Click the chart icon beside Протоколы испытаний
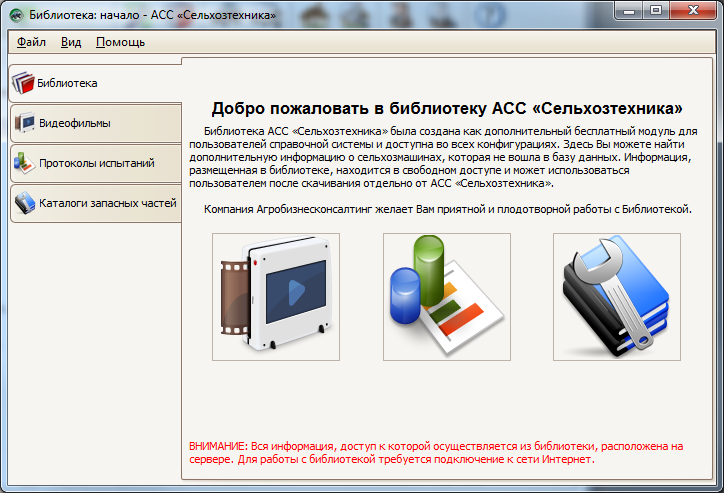Image resolution: width=724 pixels, height=493 pixels. [24, 163]
